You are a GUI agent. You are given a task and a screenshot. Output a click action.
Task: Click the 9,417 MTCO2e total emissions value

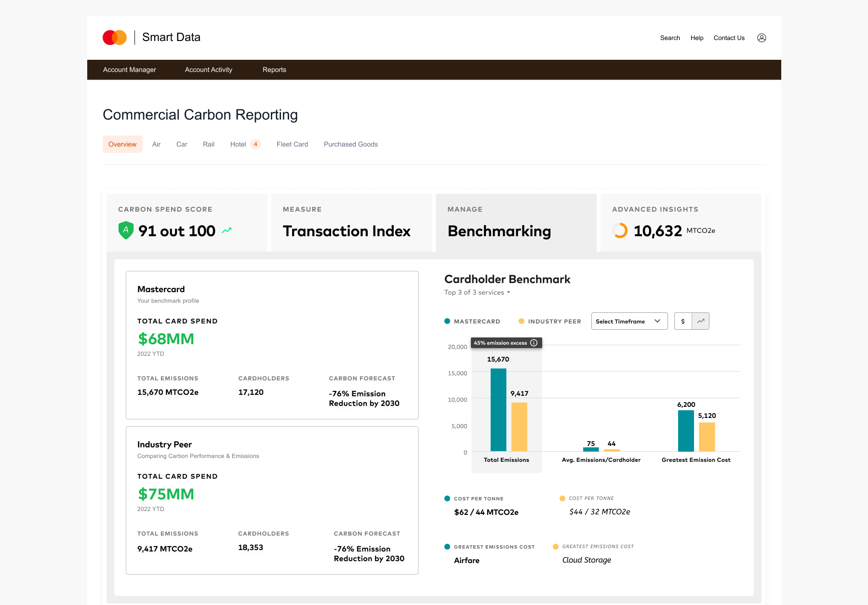click(165, 549)
